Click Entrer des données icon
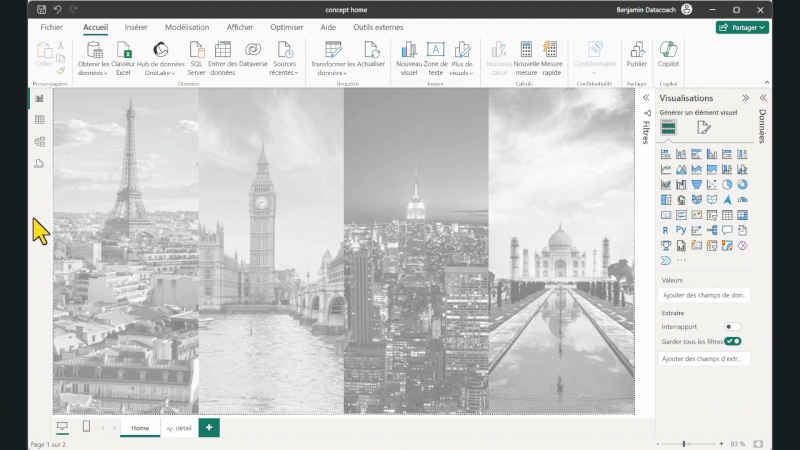Image resolution: width=800 pixels, height=450 pixels. pos(222,59)
